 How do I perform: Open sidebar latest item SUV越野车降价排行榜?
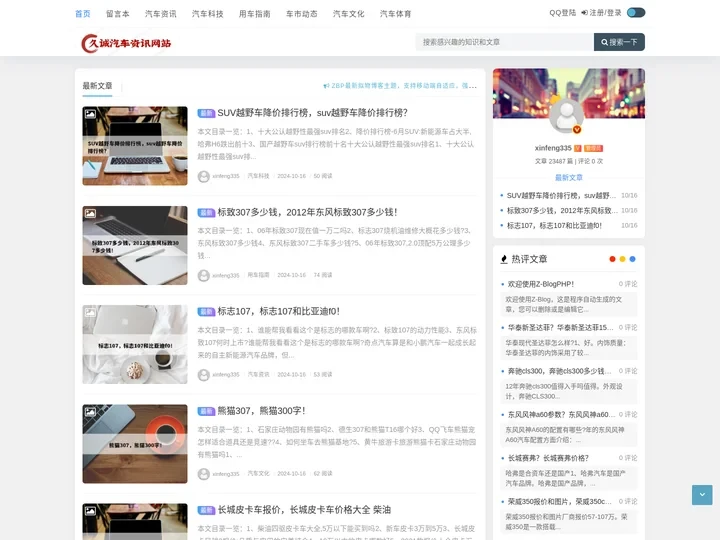click(x=561, y=196)
